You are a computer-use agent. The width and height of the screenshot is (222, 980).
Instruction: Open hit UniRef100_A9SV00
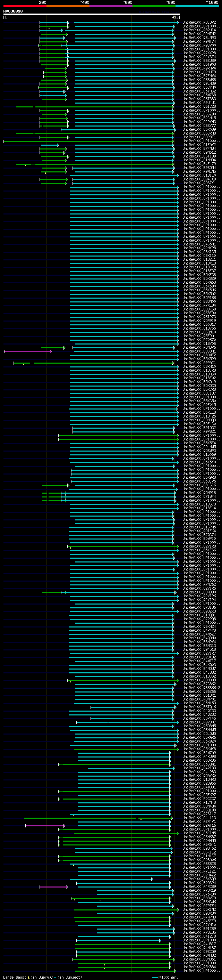(x=199, y=45)
